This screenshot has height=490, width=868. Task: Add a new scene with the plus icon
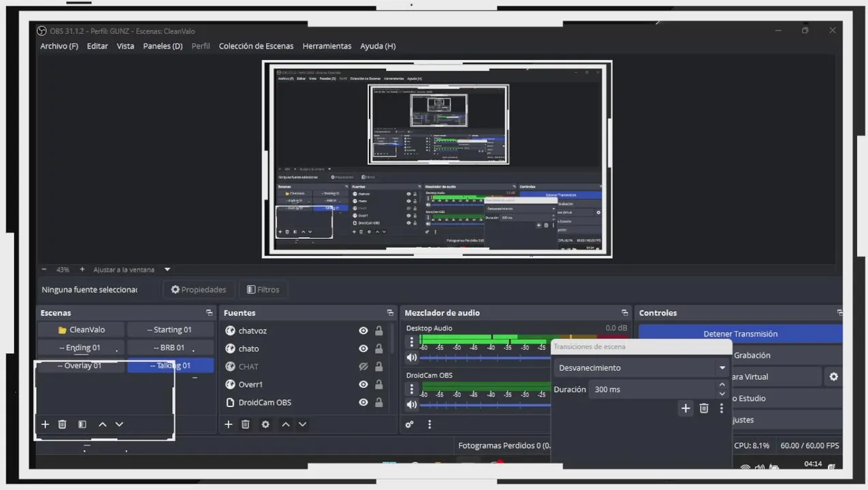point(46,424)
